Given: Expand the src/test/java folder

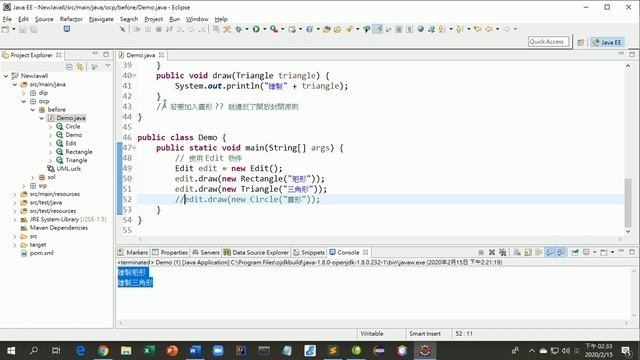Looking at the screenshot, I should [15, 202].
